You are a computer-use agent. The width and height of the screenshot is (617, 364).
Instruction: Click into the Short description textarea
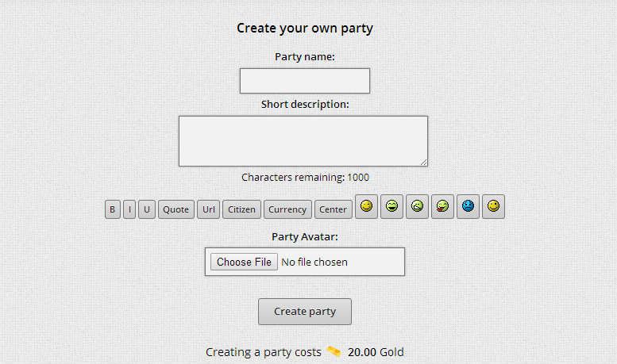pos(303,140)
